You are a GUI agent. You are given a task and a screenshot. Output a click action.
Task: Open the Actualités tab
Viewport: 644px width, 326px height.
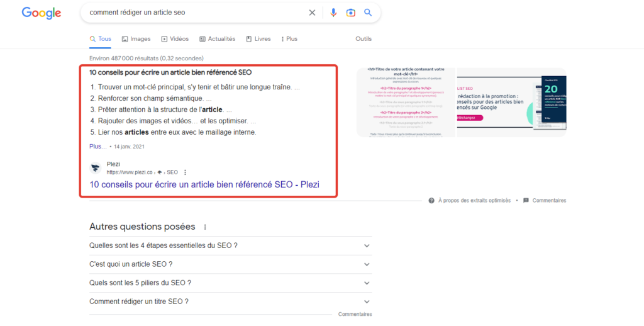coord(217,39)
